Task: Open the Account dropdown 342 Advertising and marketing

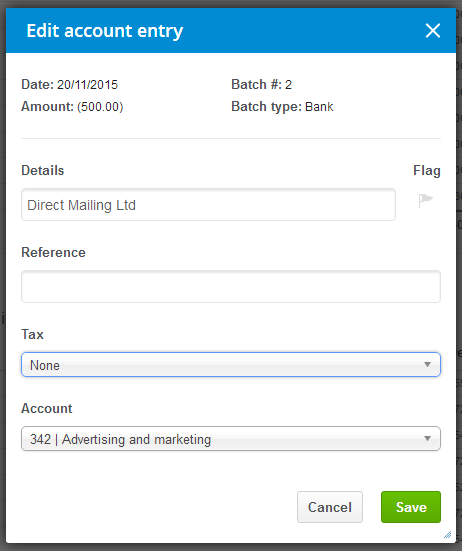Action: [x=231, y=439]
